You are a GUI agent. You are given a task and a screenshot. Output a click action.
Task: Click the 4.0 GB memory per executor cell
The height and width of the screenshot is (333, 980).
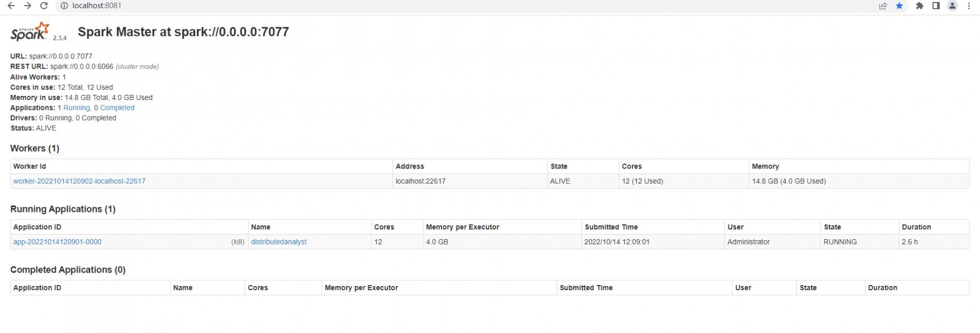pyautogui.click(x=502, y=242)
